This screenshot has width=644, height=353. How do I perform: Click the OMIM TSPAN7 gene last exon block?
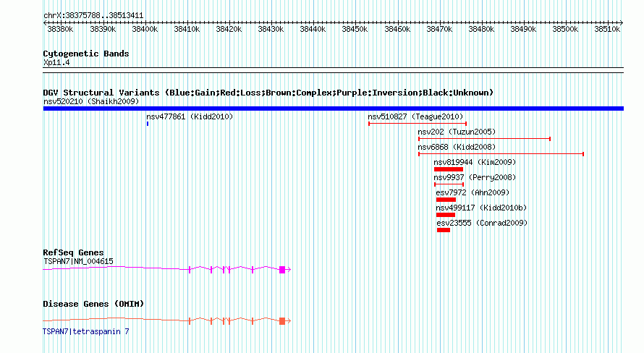[282, 321]
